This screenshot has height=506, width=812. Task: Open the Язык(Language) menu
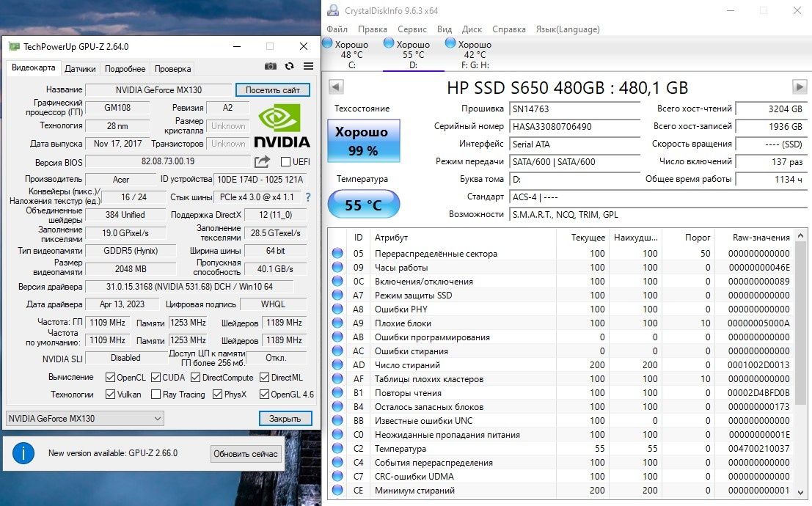(568, 29)
